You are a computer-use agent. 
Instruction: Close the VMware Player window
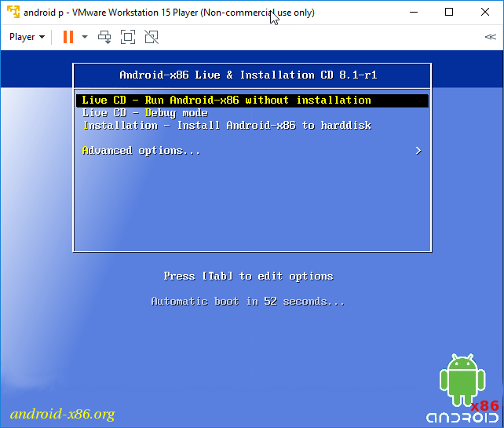485,13
